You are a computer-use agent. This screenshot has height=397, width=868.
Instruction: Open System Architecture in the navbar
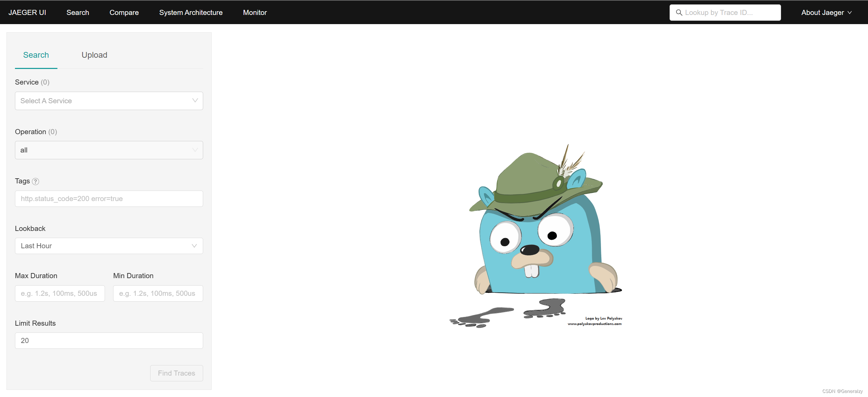tap(191, 13)
